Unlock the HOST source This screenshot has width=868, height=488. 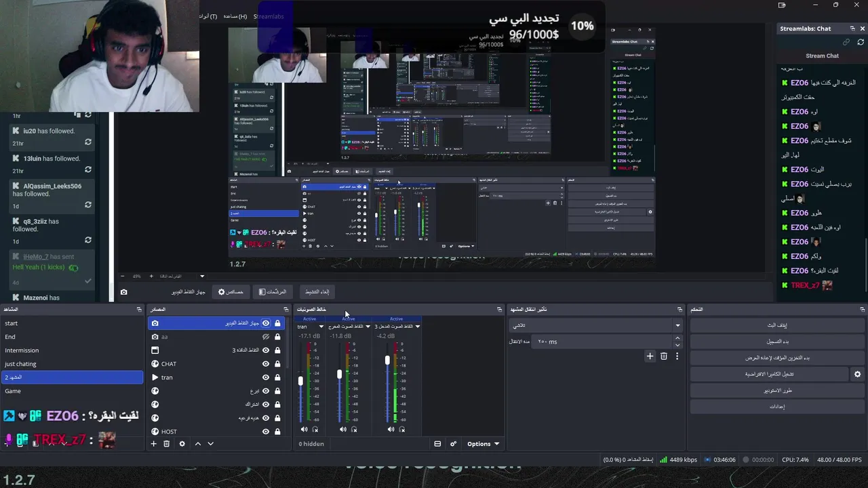[x=277, y=432]
